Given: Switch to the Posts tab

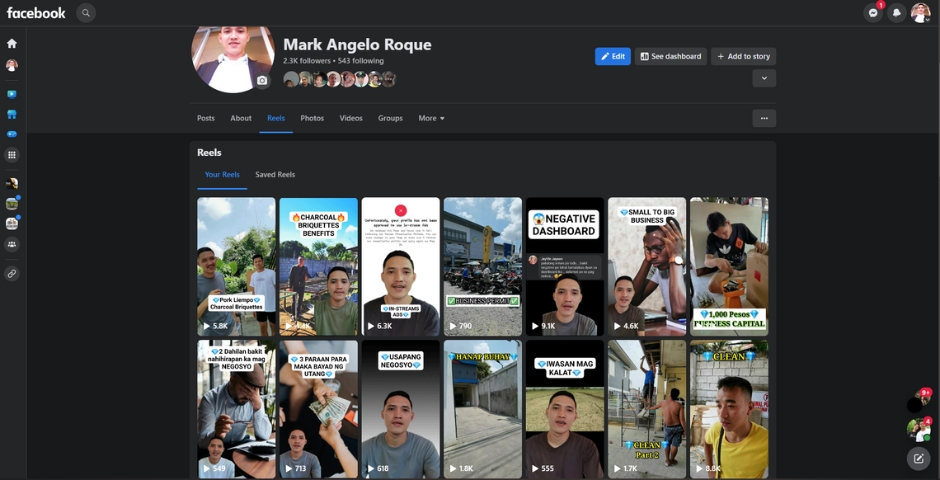Looking at the screenshot, I should point(206,118).
